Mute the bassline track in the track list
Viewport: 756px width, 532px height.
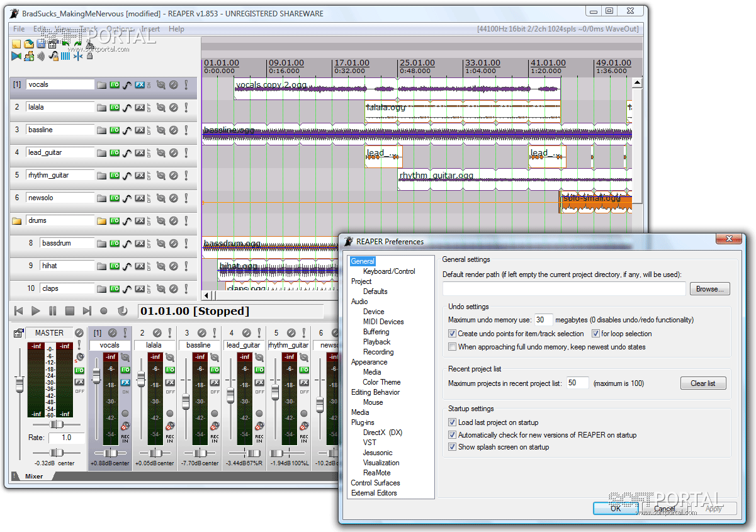(x=173, y=130)
